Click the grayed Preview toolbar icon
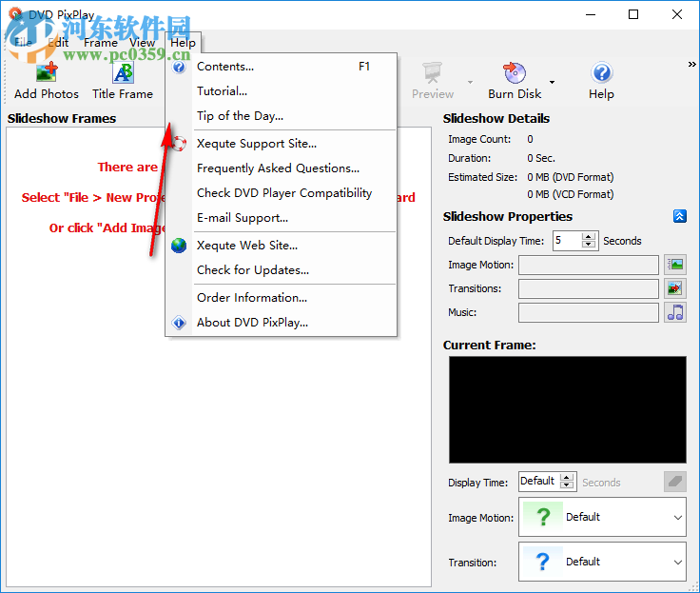 click(x=432, y=72)
